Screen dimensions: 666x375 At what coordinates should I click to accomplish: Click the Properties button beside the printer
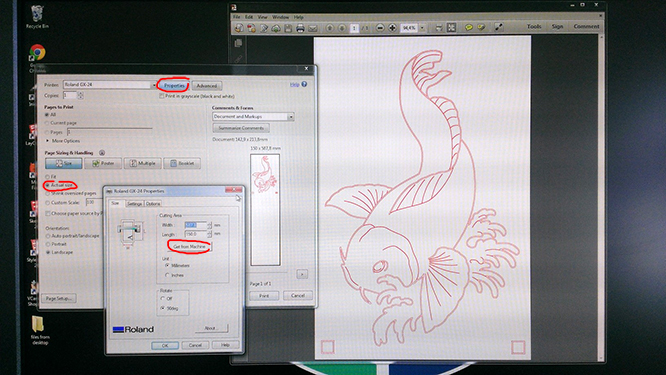point(174,85)
